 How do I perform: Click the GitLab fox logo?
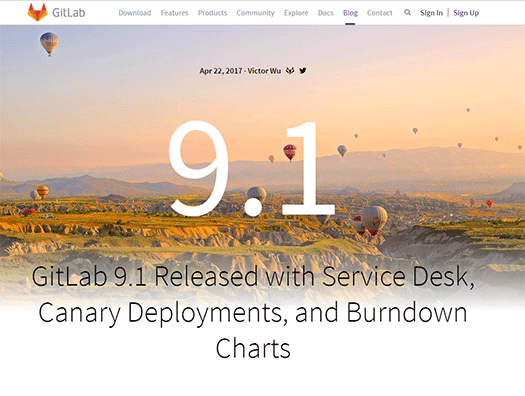click(x=37, y=12)
